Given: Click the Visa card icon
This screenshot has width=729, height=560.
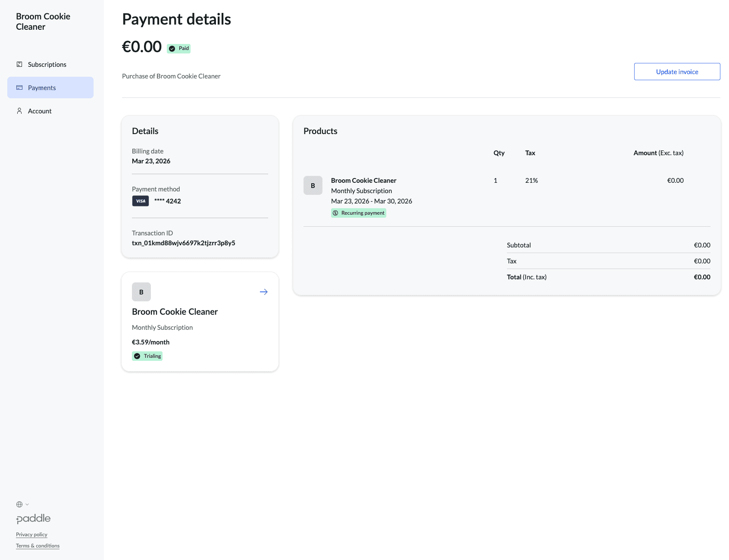Looking at the screenshot, I should (x=140, y=200).
